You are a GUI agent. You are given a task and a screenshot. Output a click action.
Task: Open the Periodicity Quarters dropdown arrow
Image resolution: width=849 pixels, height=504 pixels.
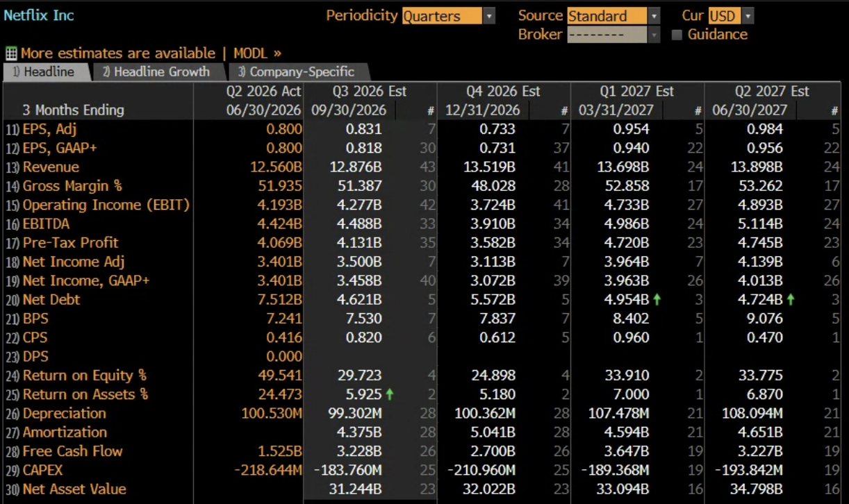click(489, 16)
